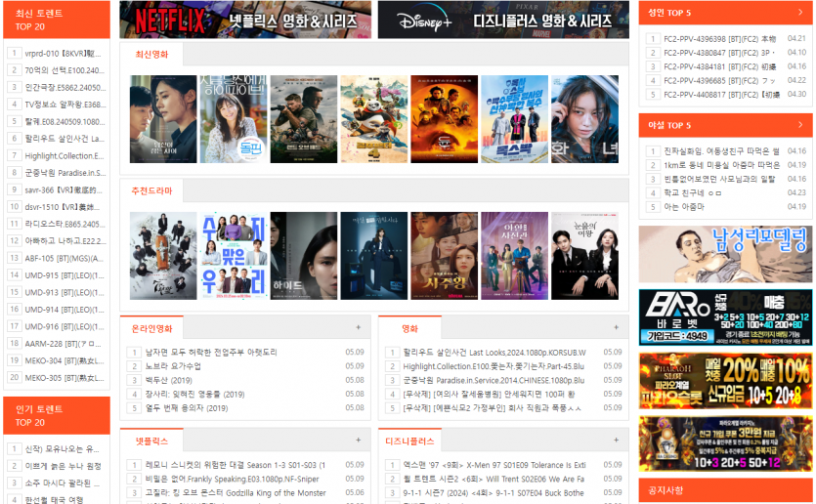Open 장사리: 잊혀진 영웅들 (2019) link

coord(194,395)
